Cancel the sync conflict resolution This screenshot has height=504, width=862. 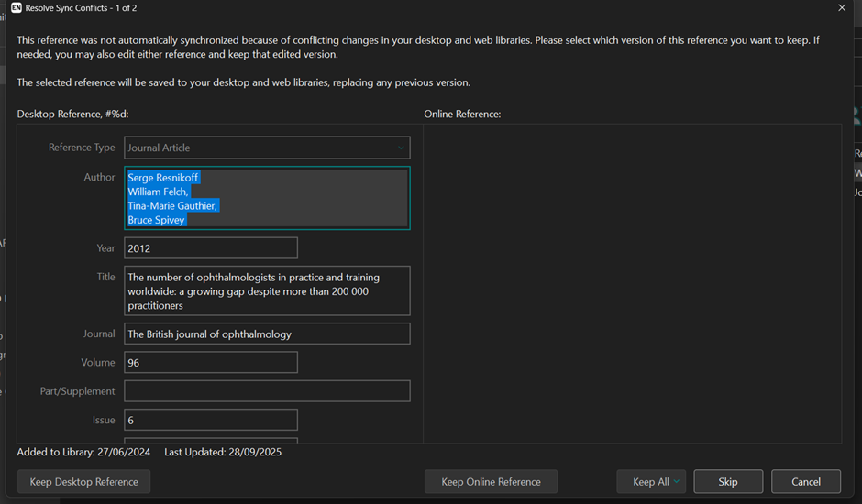coord(806,482)
